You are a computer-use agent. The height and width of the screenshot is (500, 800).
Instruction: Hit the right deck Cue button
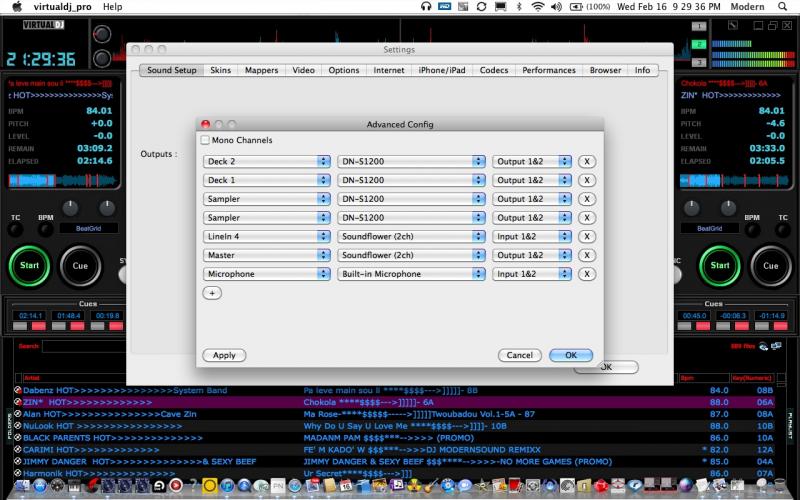(770, 266)
